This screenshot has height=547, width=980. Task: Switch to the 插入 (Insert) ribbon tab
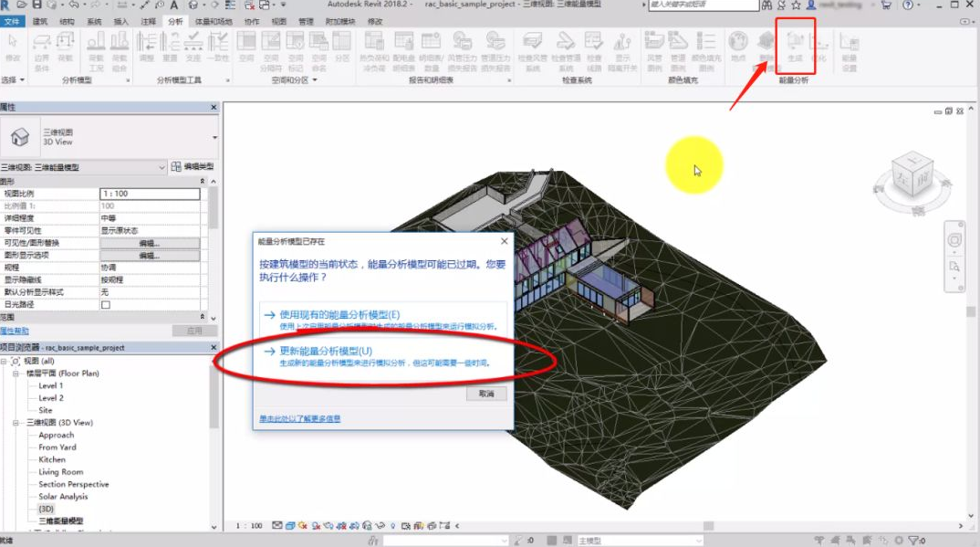coord(121,21)
